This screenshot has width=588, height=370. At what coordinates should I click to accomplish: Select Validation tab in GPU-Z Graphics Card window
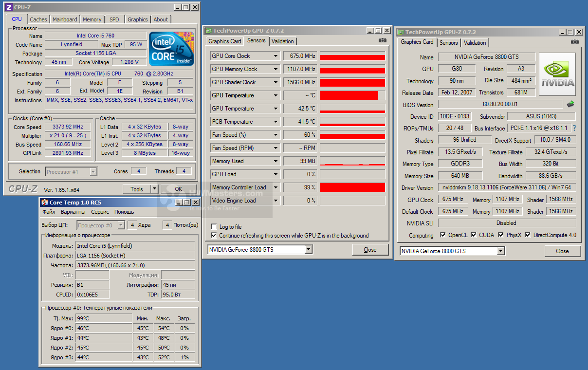475,43
